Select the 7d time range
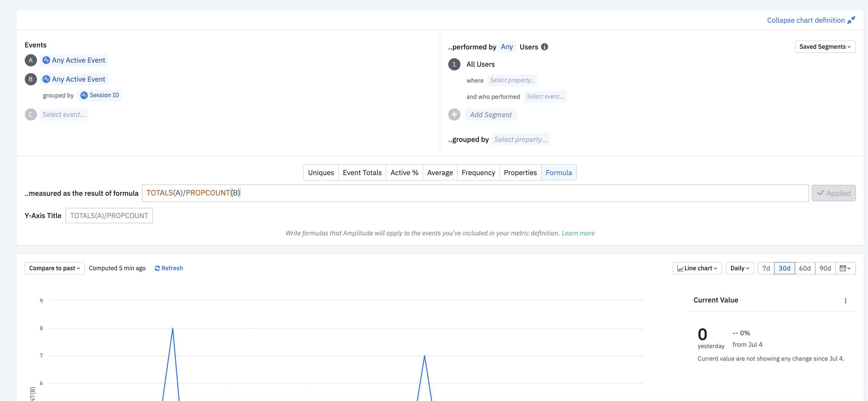Viewport: 868px width, 401px height. 766,268
